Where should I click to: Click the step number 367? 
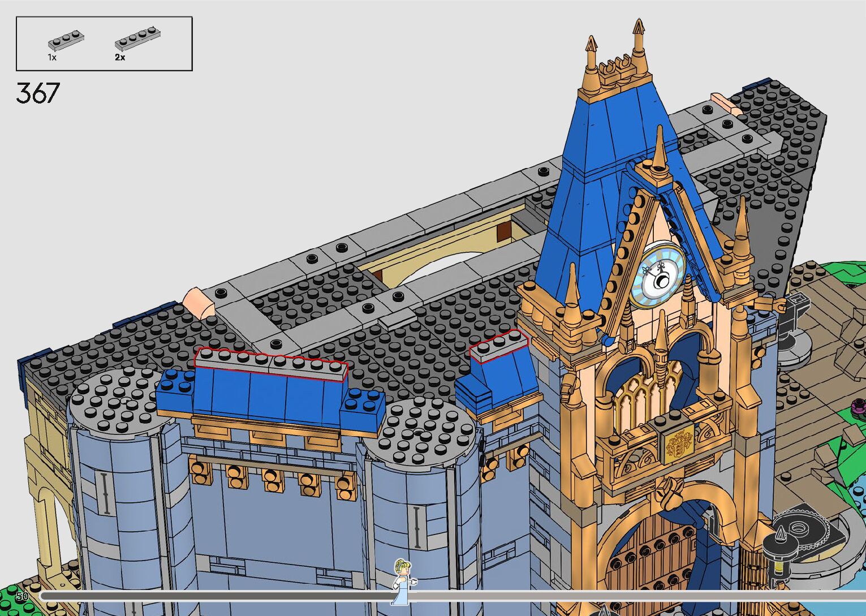point(38,93)
